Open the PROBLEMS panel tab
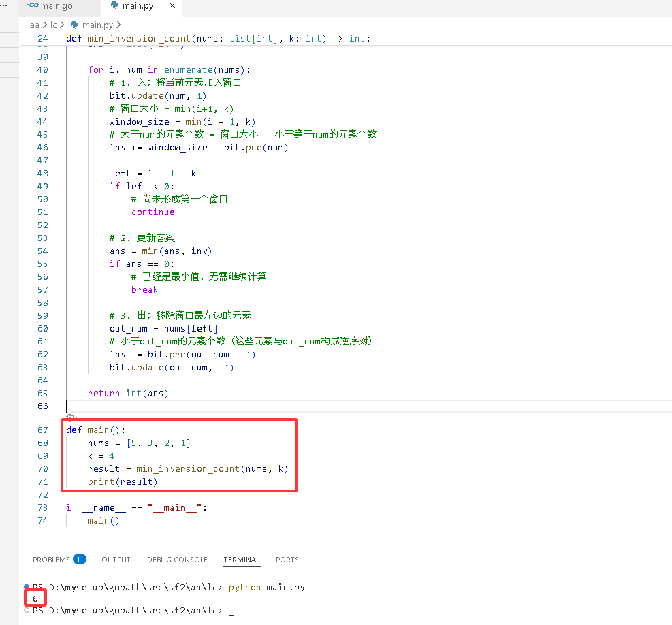Screen dimensions: 672x625 [x=51, y=560]
